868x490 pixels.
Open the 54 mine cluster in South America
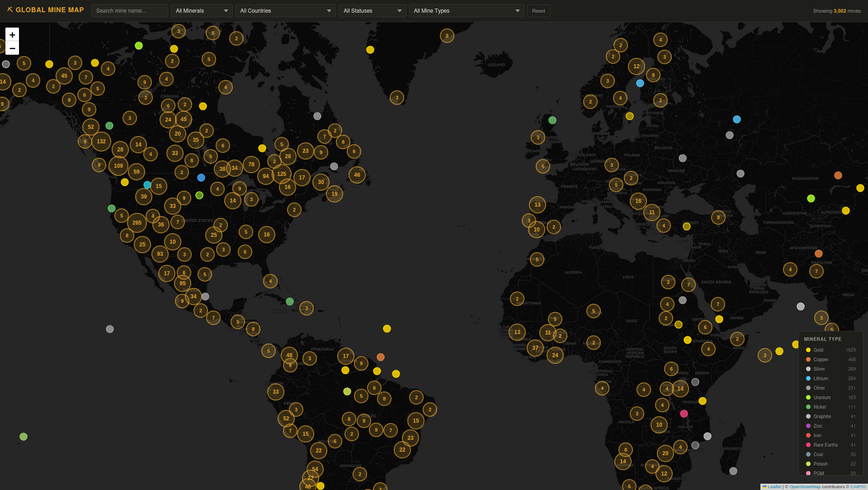[x=315, y=469]
